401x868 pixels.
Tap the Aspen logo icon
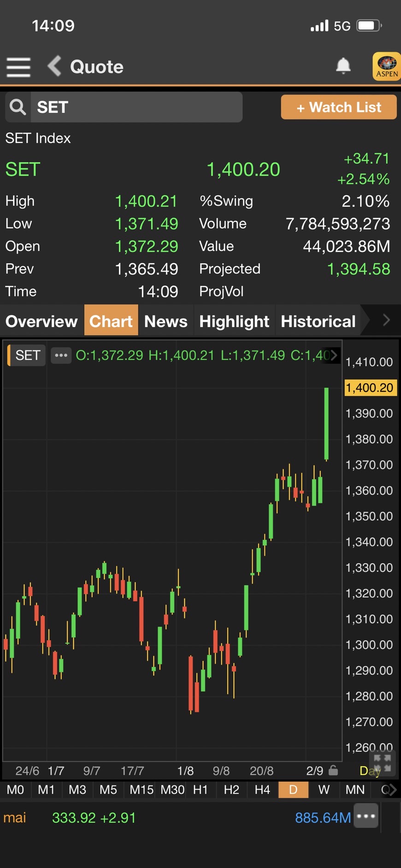pyautogui.click(x=386, y=66)
